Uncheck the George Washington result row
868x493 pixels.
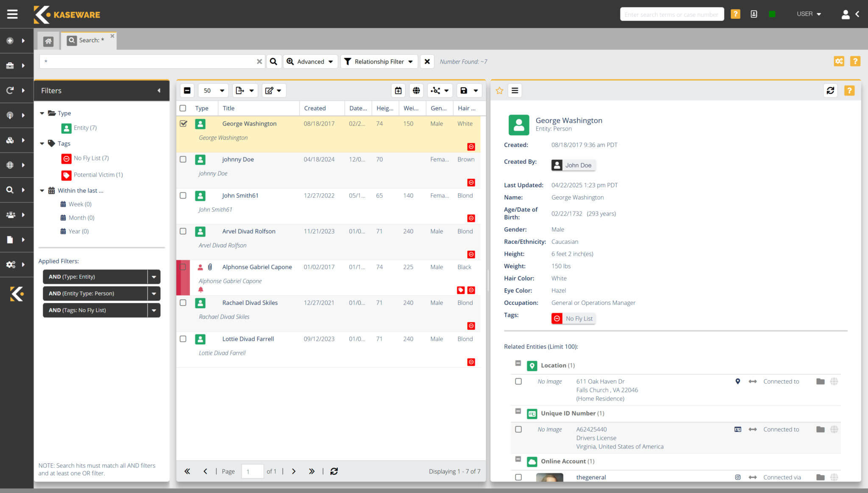tap(183, 123)
